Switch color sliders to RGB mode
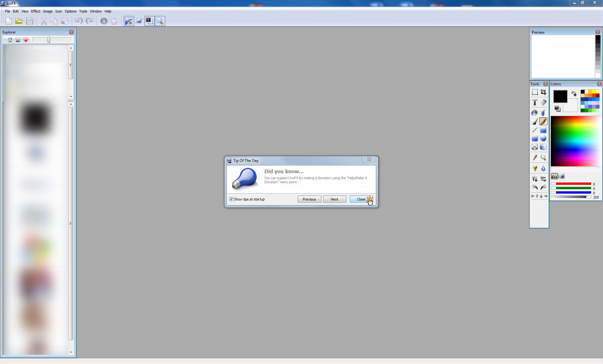The width and height of the screenshot is (603, 364). click(x=555, y=176)
